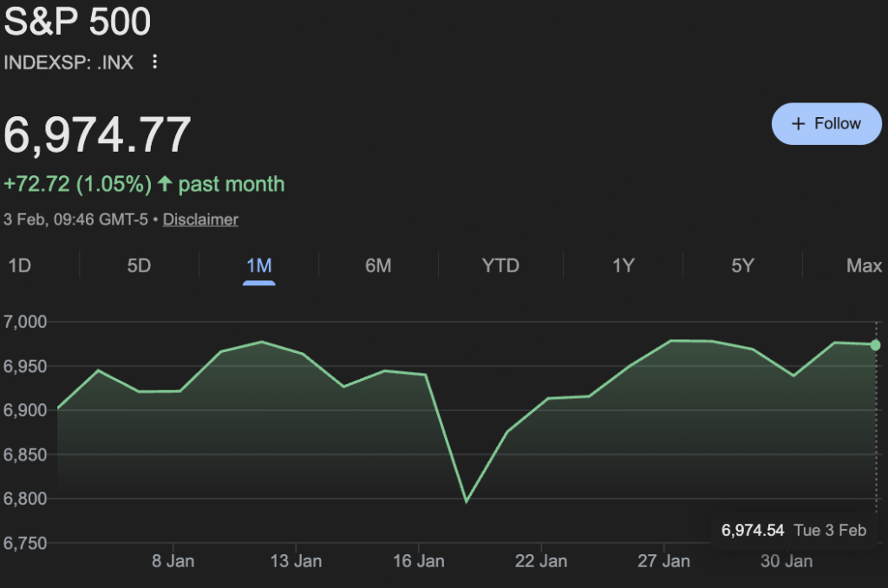The width and height of the screenshot is (888, 588).
Task: Click the Follow button
Action: tap(826, 124)
